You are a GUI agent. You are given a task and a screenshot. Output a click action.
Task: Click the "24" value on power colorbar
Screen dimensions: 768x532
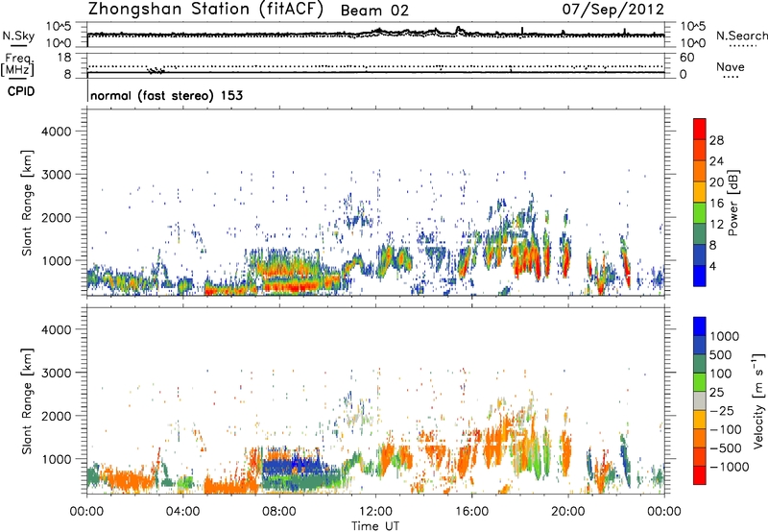pyautogui.click(x=716, y=161)
